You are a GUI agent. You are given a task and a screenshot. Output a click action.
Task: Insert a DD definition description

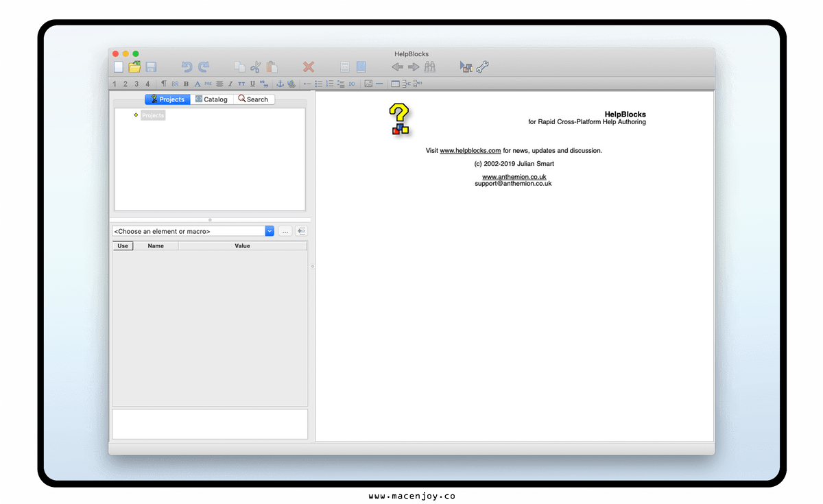[352, 84]
